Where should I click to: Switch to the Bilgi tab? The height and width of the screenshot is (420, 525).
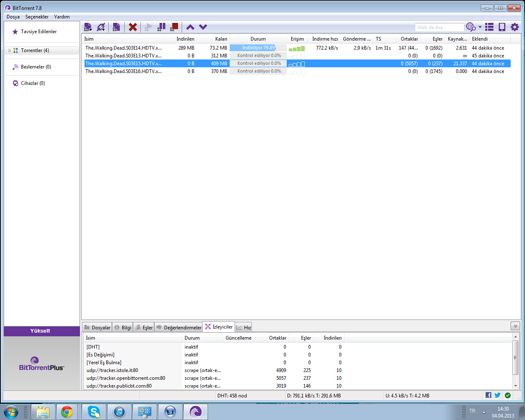(x=123, y=327)
